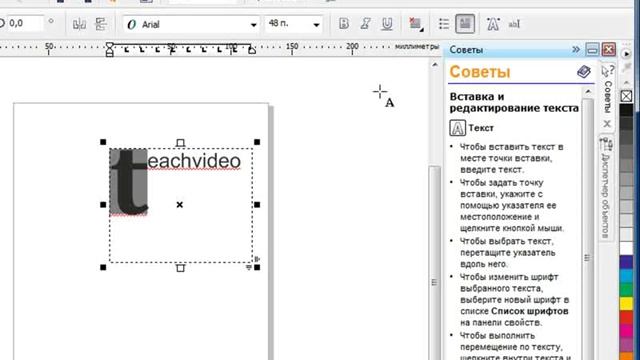The height and width of the screenshot is (360, 640).
Task: Click the bottom-left selection handle
Action: pyautogui.click(x=103, y=267)
